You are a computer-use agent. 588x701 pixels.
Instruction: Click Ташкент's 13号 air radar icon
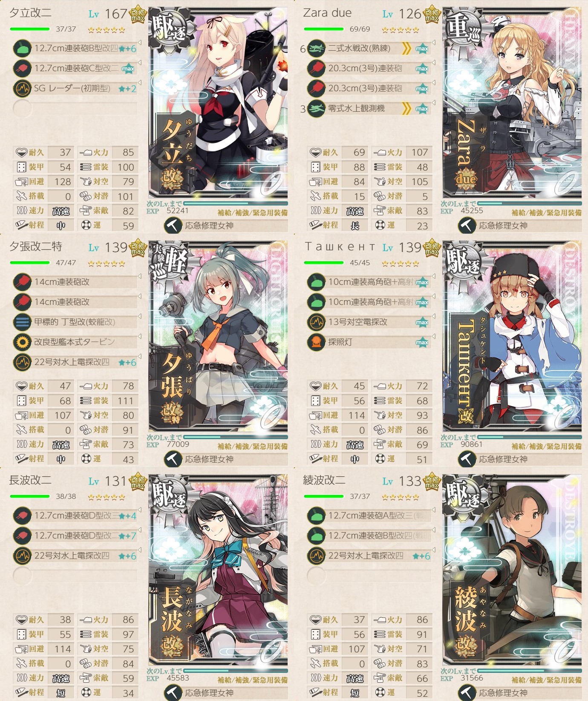click(x=316, y=322)
